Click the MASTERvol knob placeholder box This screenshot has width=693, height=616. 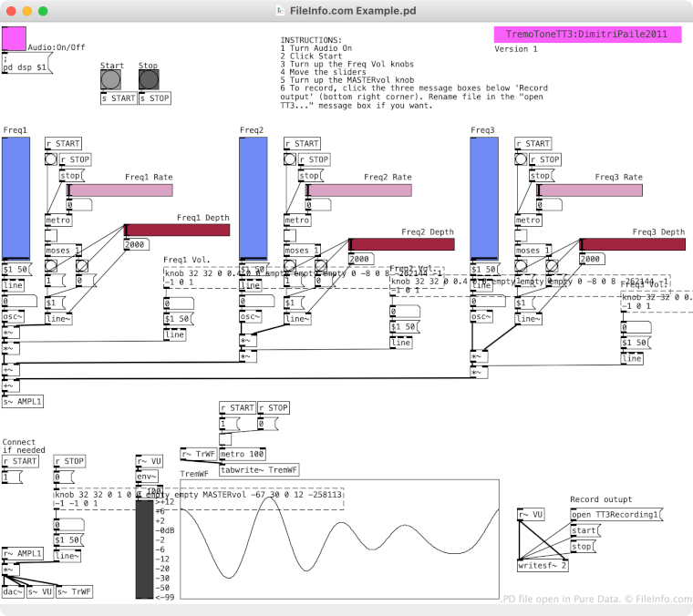coord(199,499)
